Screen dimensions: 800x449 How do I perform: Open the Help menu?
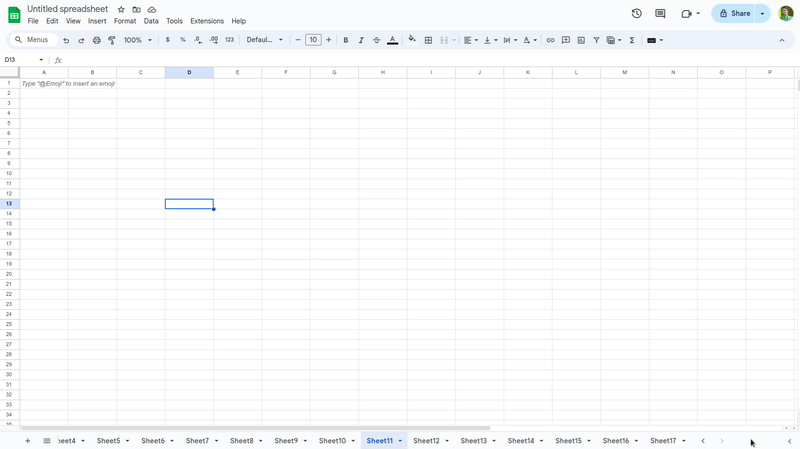239,21
